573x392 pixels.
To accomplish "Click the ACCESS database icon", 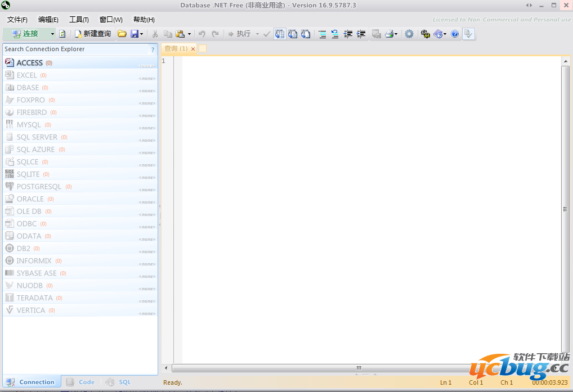I will pyautogui.click(x=10, y=62).
